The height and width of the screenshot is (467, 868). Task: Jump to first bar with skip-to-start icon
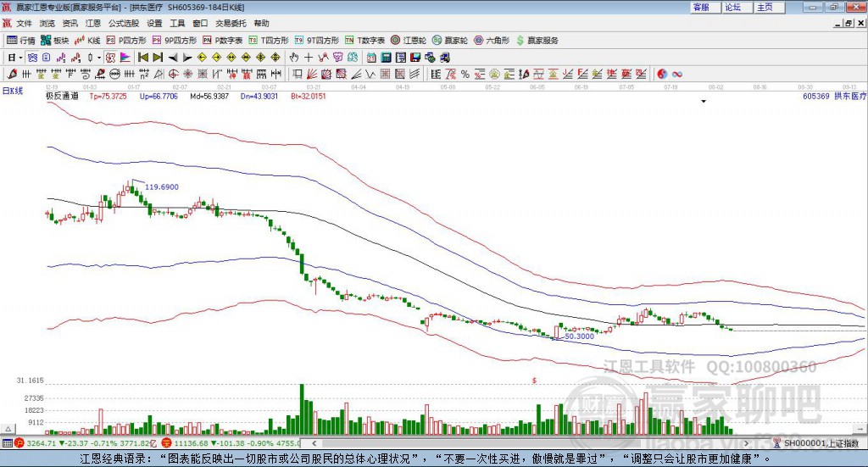[142, 58]
